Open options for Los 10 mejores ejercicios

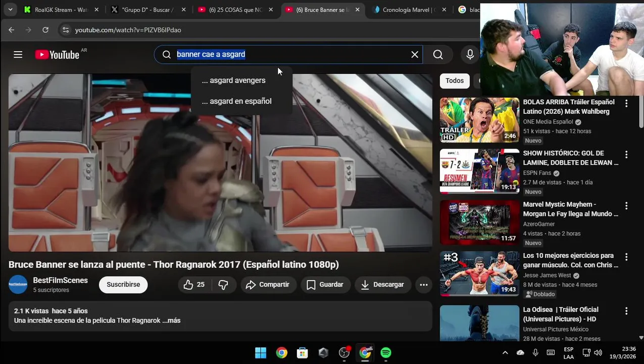tap(626, 257)
